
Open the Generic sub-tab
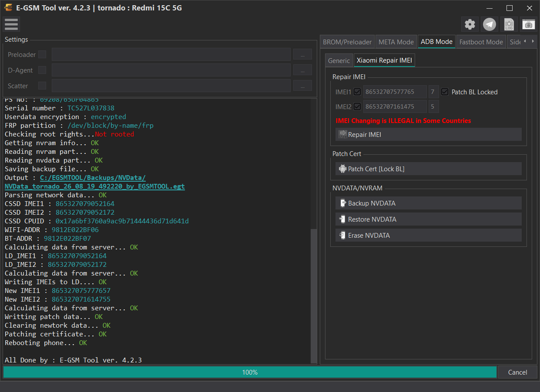[x=339, y=60]
